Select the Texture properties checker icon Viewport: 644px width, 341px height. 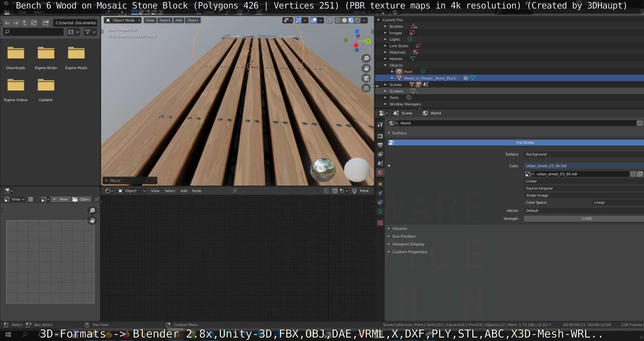380,223
